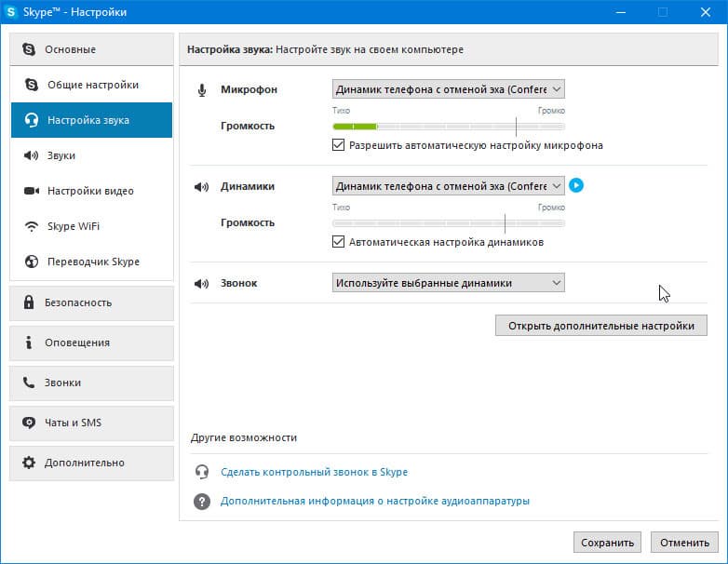Toggle Автоматическая настройка динамиков checkbox
728x564 pixels.
(339, 242)
